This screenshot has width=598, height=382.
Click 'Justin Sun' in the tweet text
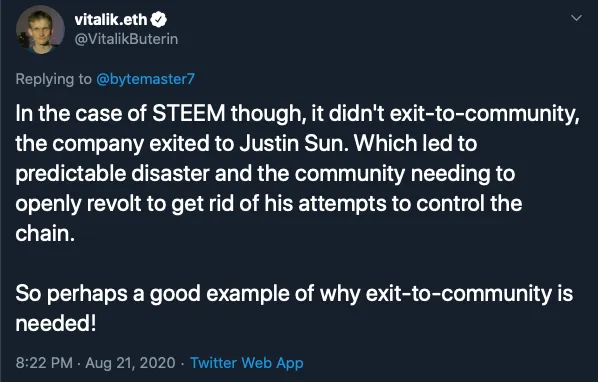tap(294, 143)
